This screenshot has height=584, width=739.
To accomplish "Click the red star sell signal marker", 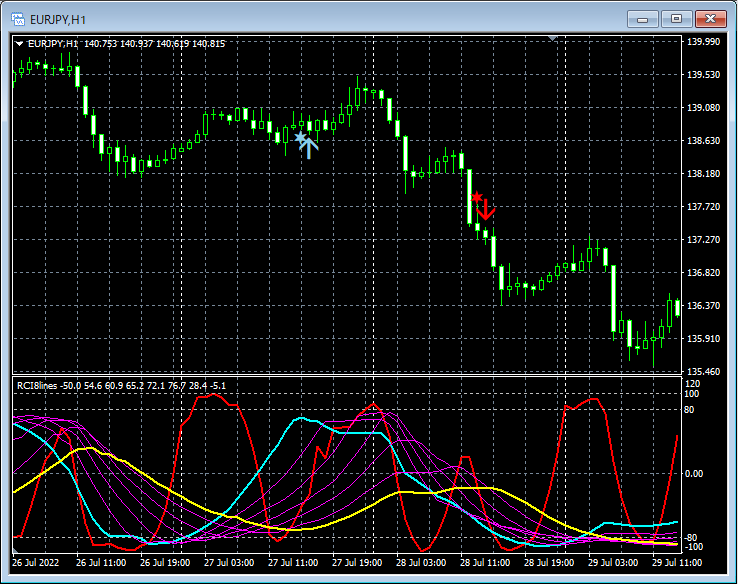I will point(477,197).
